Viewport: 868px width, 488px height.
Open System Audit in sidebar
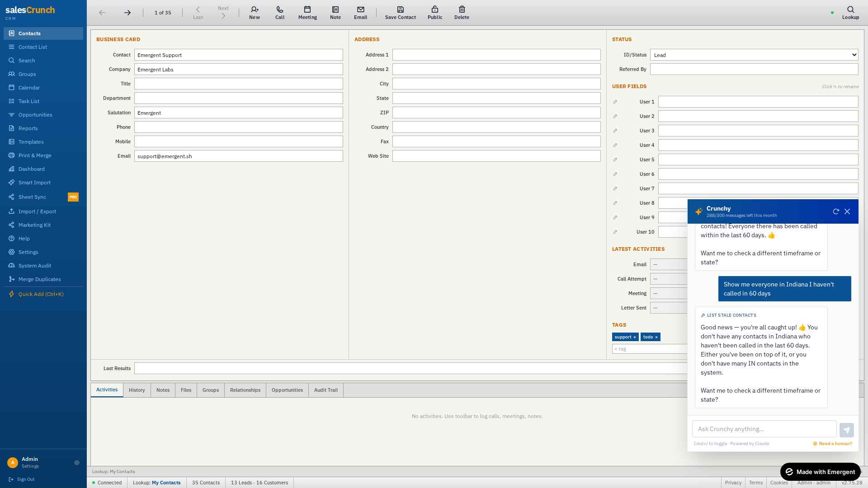[x=43, y=266]
